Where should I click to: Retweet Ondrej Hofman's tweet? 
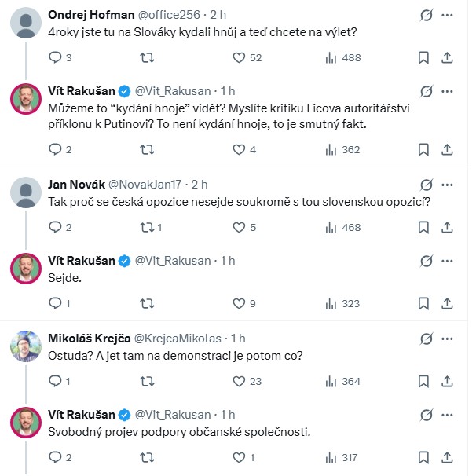tap(146, 57)
